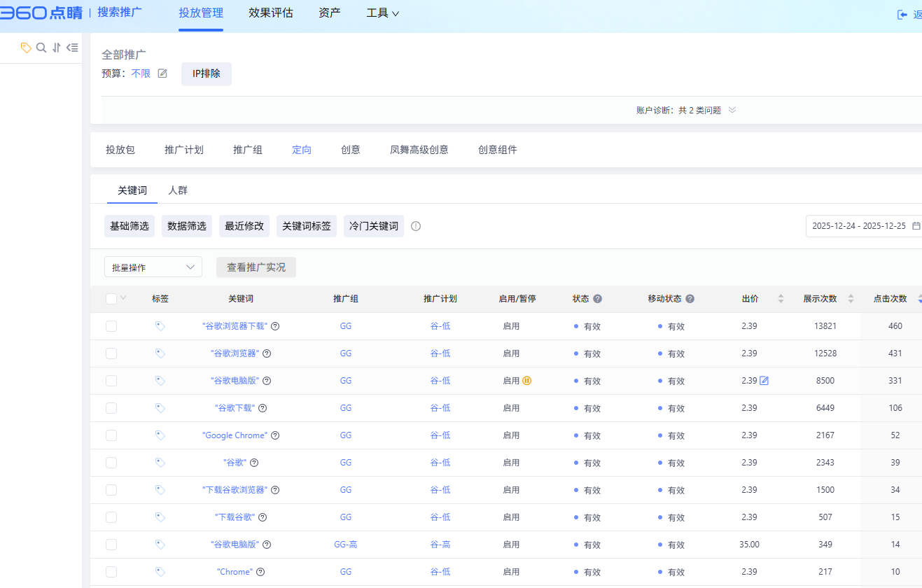Open the 效果评估 navigation tab

click(x=270, y=13)
